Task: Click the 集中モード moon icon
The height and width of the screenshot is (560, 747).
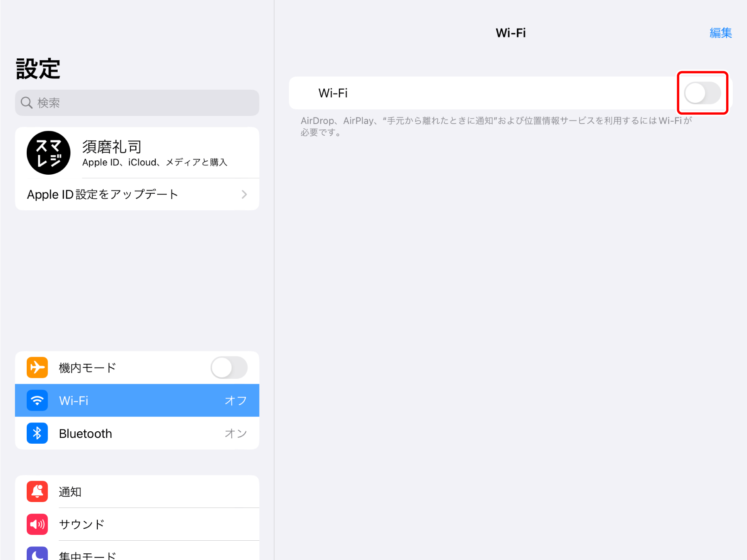Action: click(37, 554)
